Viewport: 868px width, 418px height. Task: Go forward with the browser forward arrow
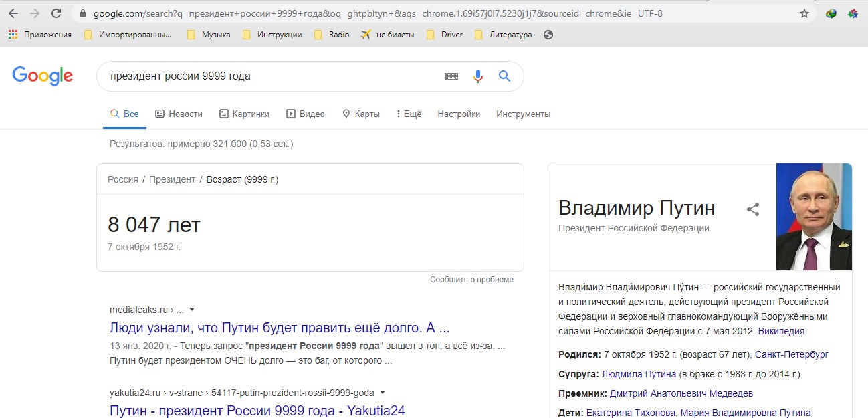[x=35, y=13]
